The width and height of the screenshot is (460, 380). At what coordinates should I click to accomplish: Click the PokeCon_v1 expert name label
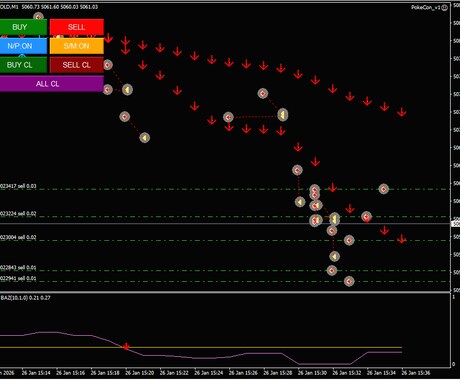426,8
